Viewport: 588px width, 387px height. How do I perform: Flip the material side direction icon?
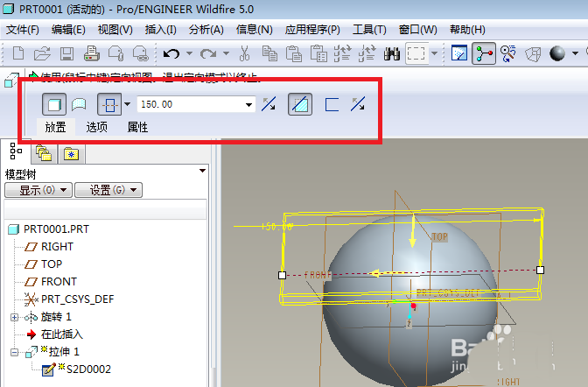(358, 104)
